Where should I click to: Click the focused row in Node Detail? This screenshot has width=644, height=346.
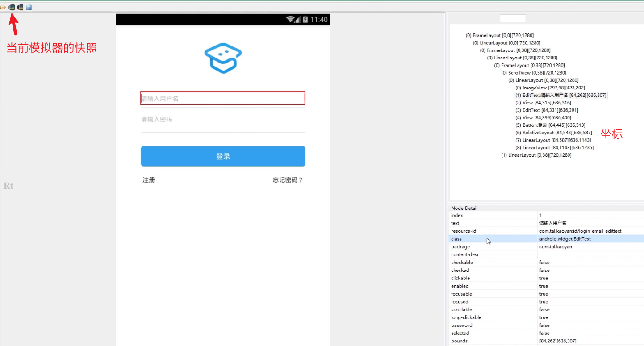[545, 301]
